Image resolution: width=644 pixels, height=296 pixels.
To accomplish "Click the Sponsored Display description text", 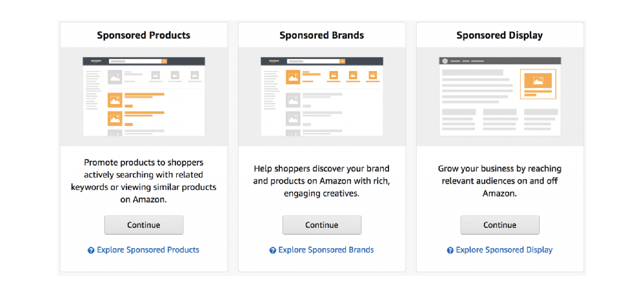I will [500, 181].
